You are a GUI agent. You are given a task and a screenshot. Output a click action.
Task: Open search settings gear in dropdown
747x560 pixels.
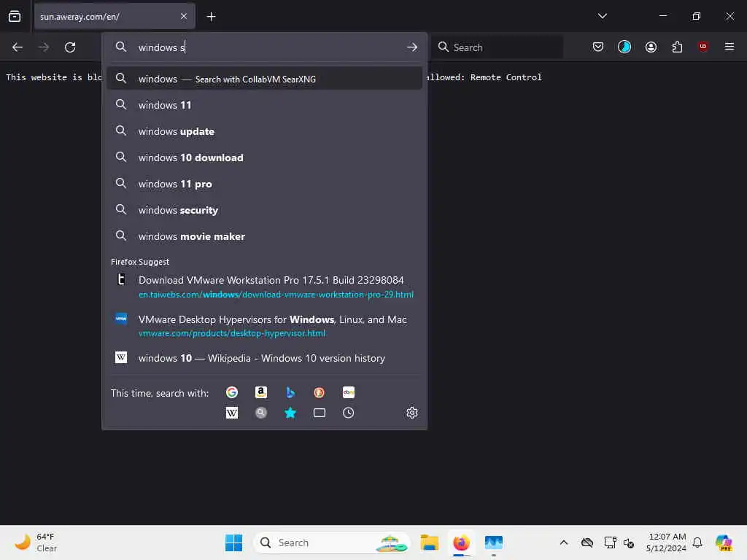412,413
